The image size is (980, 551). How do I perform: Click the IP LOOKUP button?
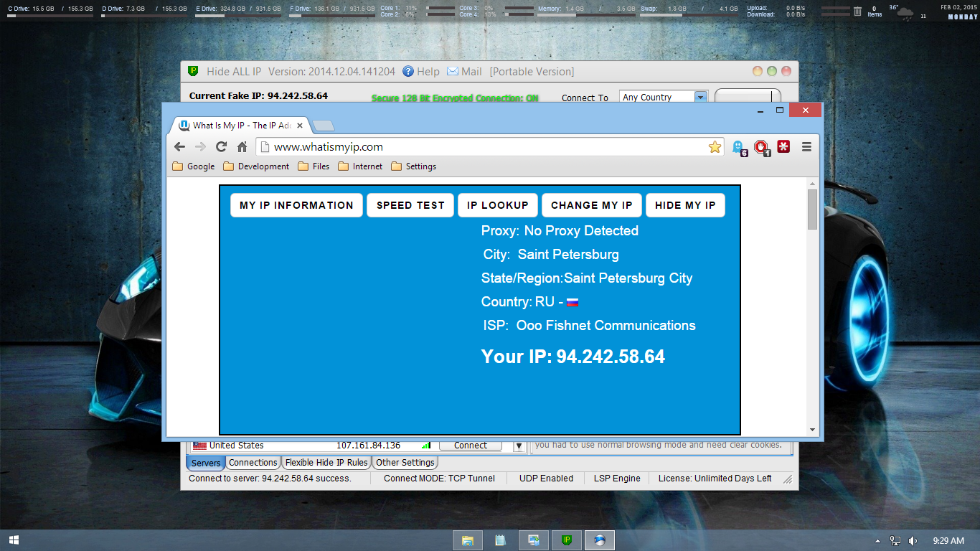pos(497,205)
